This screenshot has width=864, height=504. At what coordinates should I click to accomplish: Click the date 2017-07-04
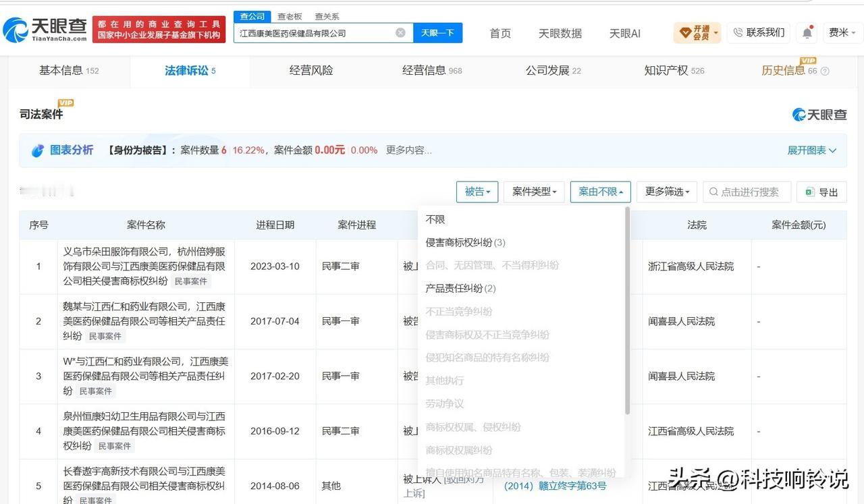275,321
